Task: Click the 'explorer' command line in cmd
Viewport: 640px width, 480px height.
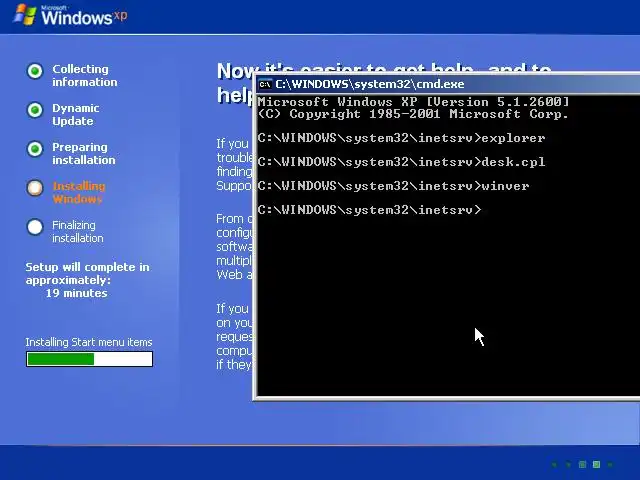Action: (401, 138)
